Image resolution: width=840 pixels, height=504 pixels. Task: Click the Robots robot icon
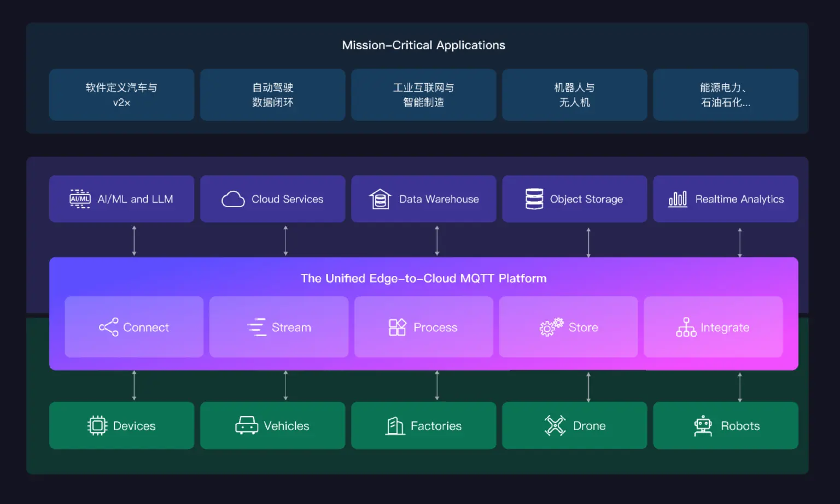coord(703,425)
